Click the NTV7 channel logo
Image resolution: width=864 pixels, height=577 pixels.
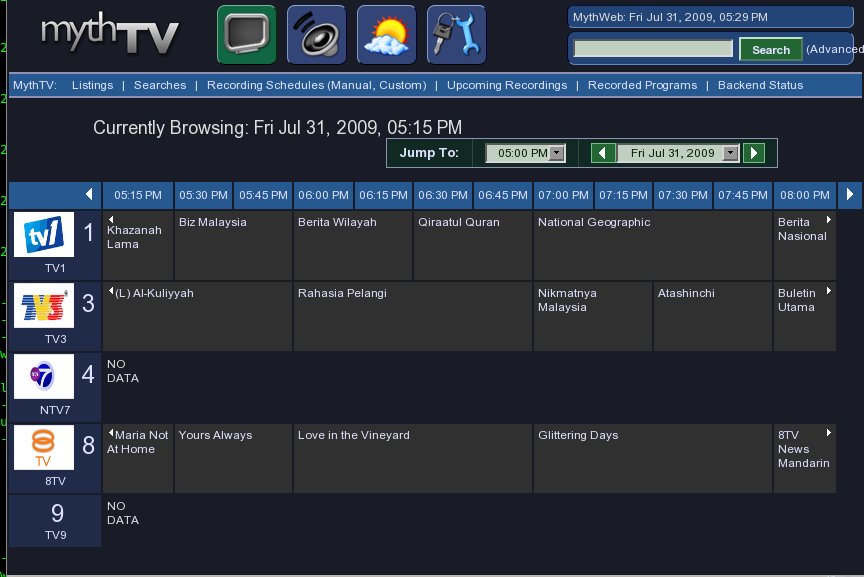pyautogui.click(x=44, y=377)
